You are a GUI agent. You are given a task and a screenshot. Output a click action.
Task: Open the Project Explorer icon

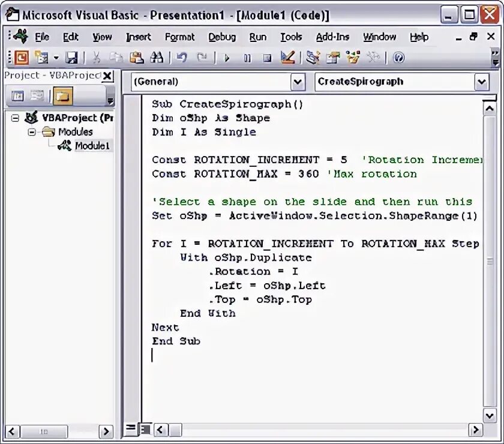point(313,58)
